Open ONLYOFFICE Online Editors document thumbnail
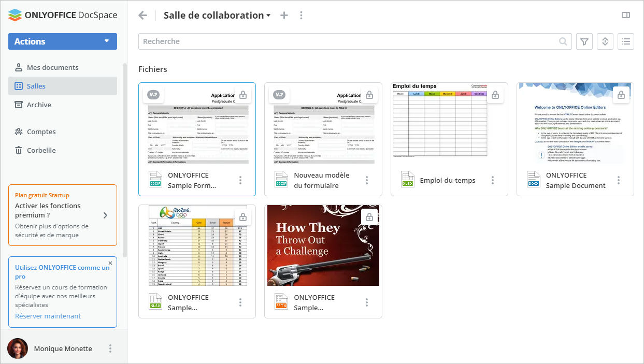 pos(575,123)
